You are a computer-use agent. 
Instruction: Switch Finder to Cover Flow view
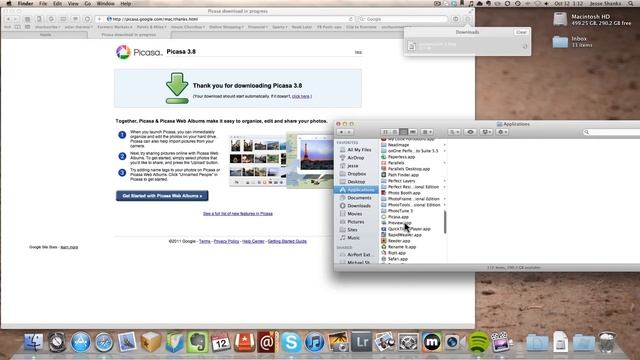coord(413,132)
